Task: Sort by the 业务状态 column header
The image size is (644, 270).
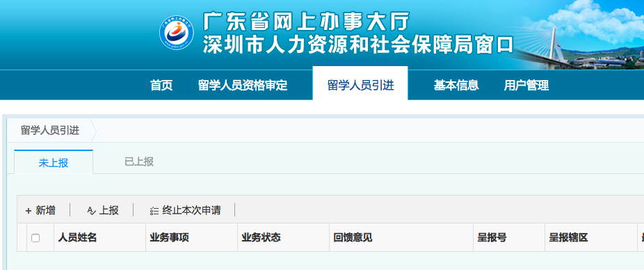Action: coord(261,237)
